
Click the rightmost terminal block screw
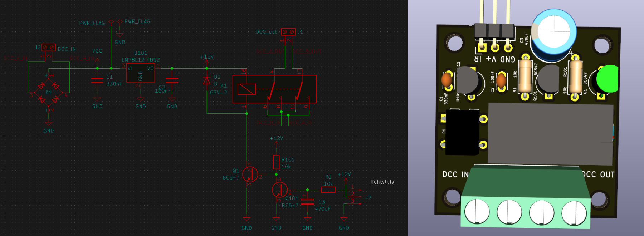tap(574, 213)
